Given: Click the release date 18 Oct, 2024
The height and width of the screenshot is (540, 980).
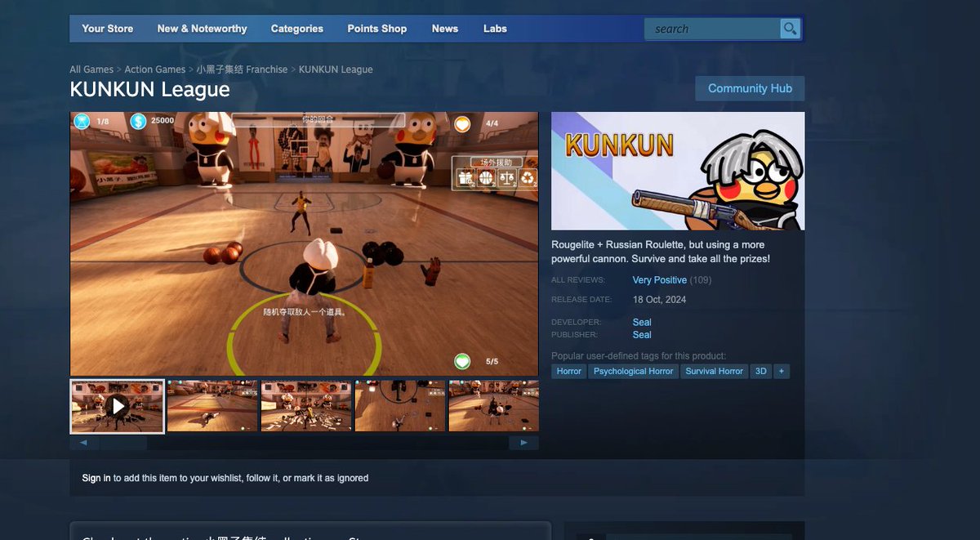Looking at the screenshot, I should [660, 300].
